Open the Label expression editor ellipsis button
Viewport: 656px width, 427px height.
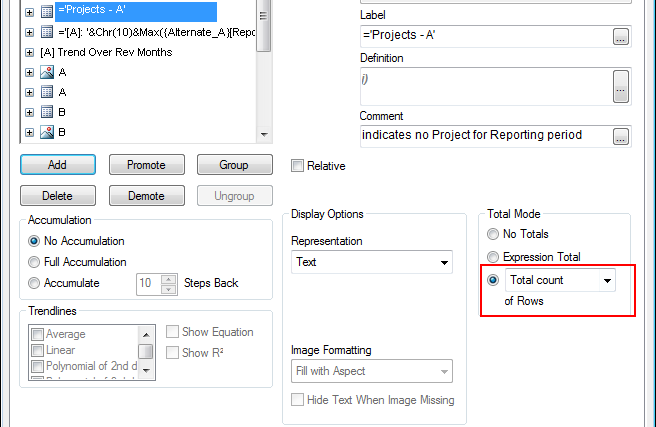621,37
